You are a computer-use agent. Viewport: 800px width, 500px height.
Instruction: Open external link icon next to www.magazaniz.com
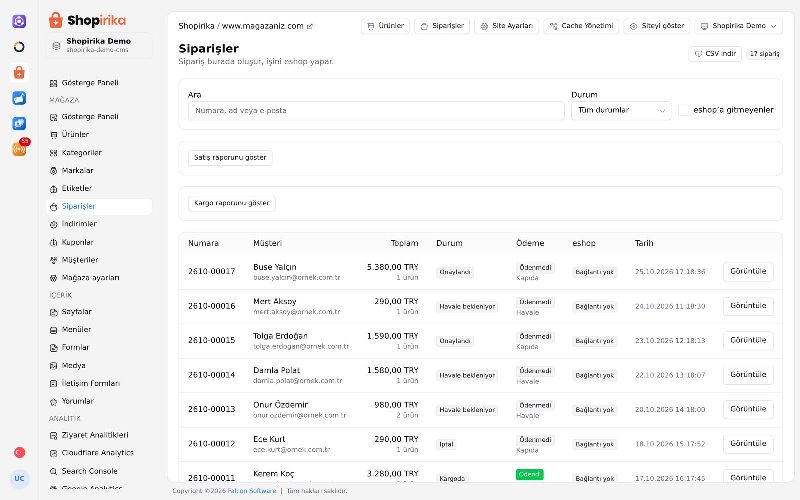pyautogui.click(x=310, y=26)
